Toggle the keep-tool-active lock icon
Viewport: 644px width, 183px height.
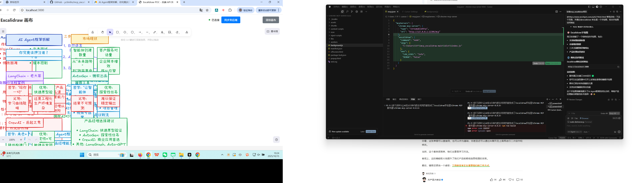tap(93, 32)
